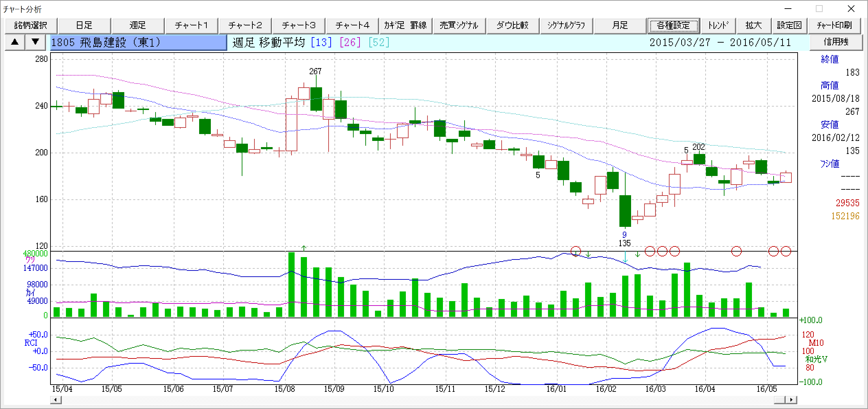Show 売買シグナル trade signals
Viewport: 868px width, 409px height.
tap(459, 25)
